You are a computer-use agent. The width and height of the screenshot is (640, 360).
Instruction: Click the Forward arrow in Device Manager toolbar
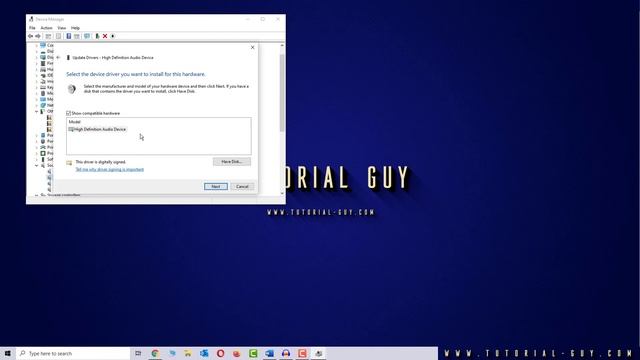tap(38, 36)
